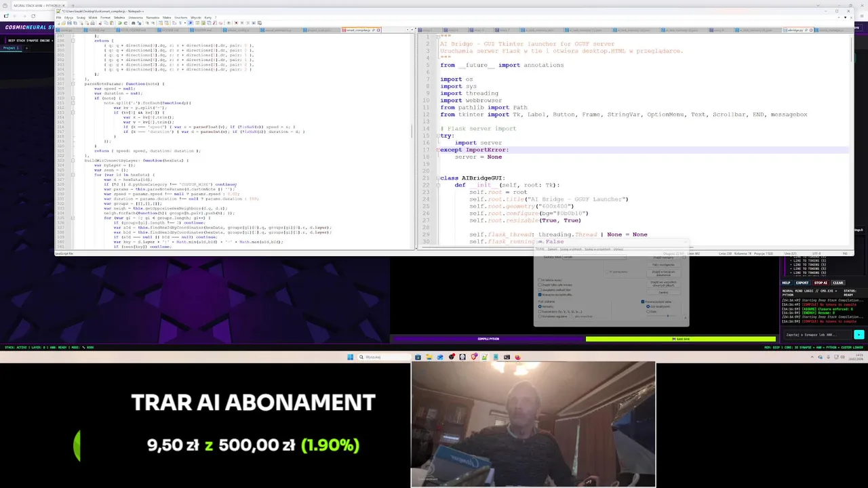Open the Edycja menu
868x488 pixels.
(x=68, y=18)
